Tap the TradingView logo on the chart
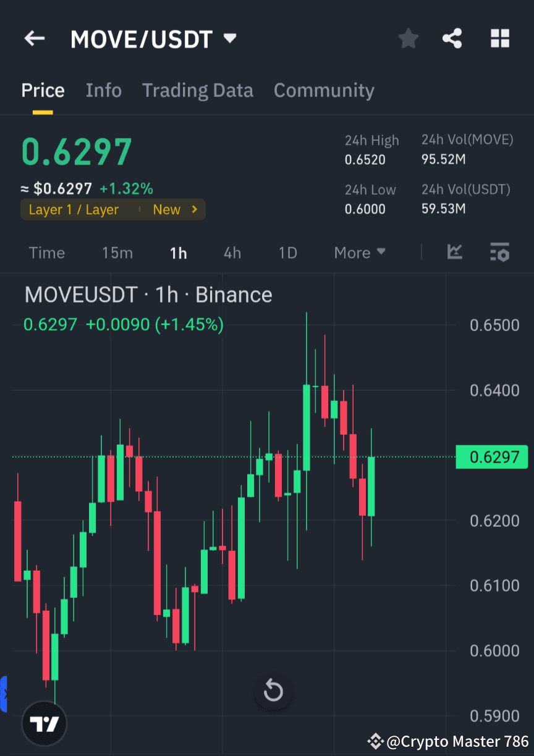534x756 pixels. [44, 723]
